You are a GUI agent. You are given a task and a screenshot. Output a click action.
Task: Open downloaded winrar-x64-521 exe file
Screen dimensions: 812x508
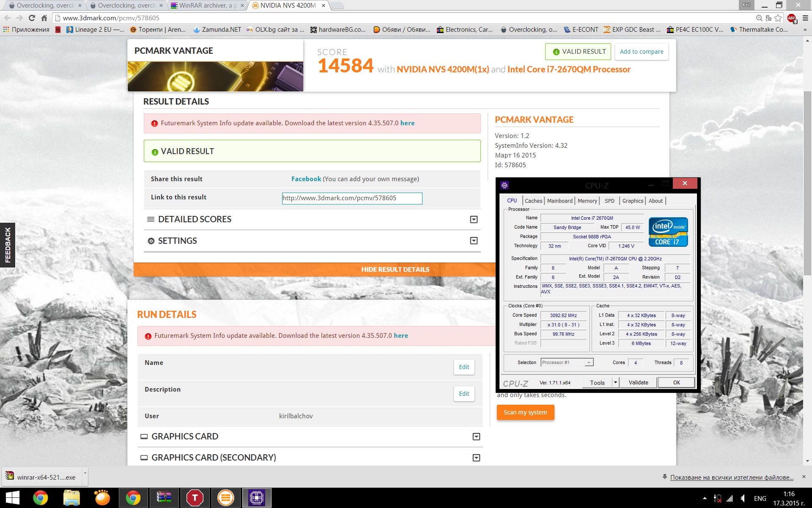(x=41, y=477)
